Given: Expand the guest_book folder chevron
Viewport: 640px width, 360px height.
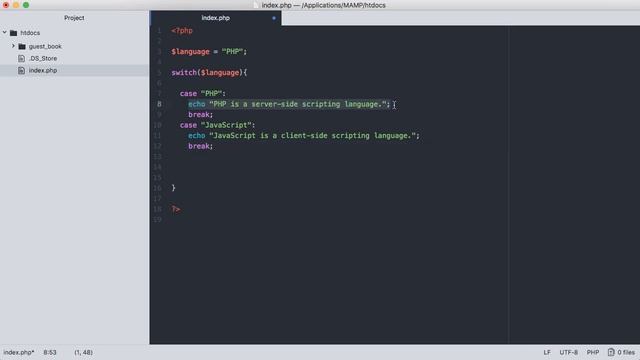Looking at the screenshot, I should [13, 46].
